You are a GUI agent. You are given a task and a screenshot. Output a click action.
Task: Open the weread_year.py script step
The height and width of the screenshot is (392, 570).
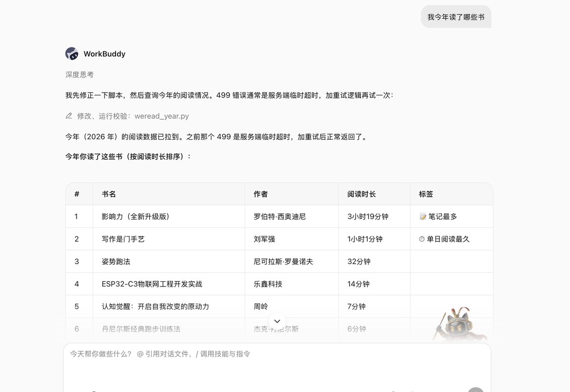click(127, 116)
